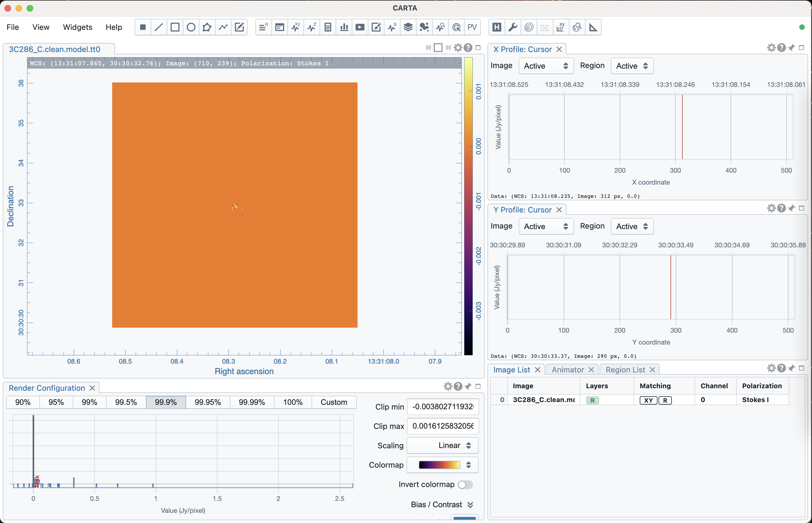Open the cursor info widget
This screenshot has height=523, width=812.
point(456,27)
